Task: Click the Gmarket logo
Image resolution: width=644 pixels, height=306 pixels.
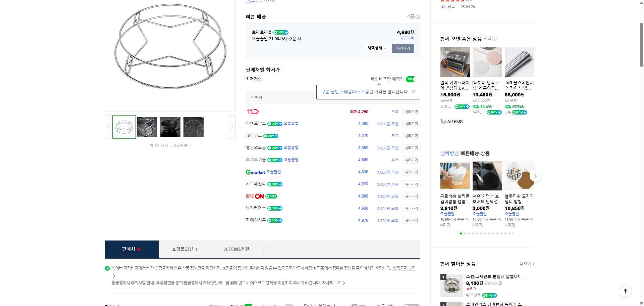Action: coord(255,172)
